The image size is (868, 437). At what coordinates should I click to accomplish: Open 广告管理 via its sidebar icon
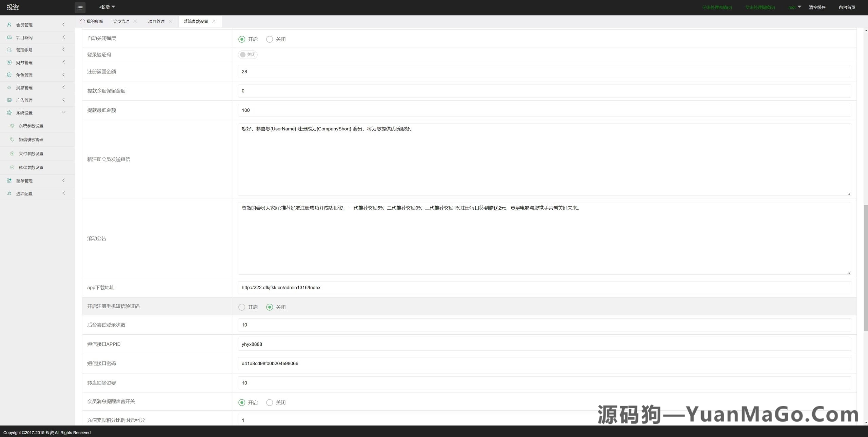(x=9, y=100)
